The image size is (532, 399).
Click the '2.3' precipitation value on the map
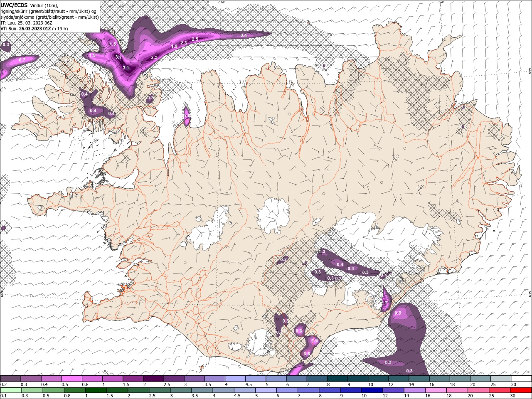(x=184, y=42)
